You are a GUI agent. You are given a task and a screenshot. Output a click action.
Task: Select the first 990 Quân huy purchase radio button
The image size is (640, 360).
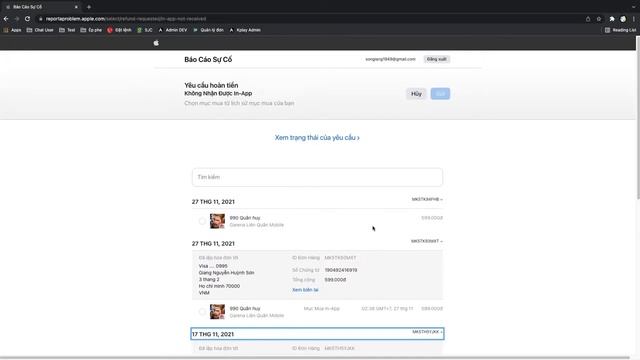pos(202,221)
